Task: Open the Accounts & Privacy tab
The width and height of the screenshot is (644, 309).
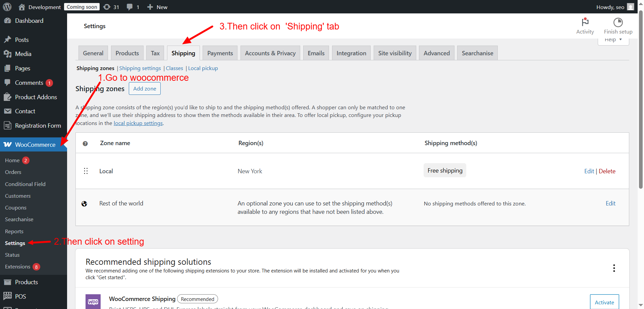Action: tap(270, 53)
